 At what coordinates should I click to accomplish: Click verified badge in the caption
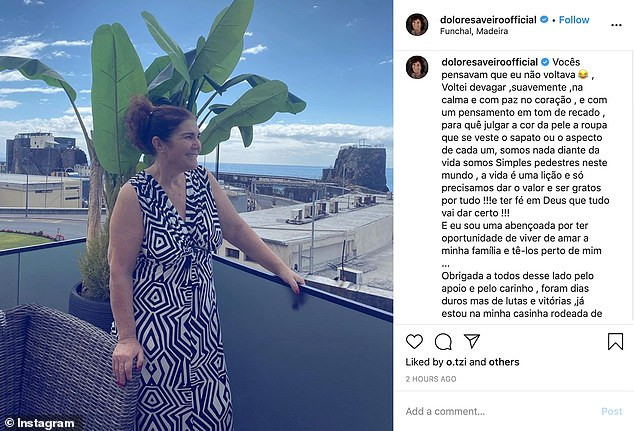(x=545, y=62)
